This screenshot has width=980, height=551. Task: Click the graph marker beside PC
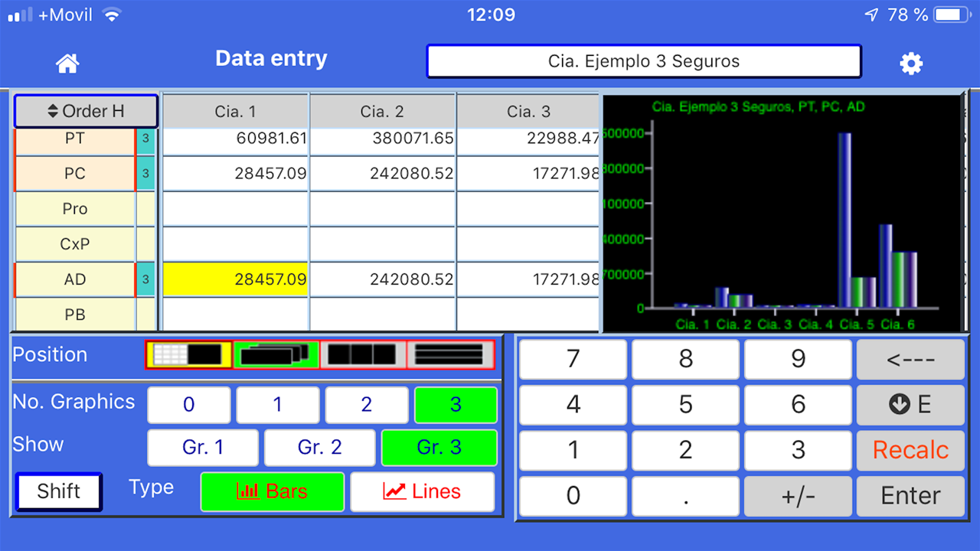coord(145,174)
